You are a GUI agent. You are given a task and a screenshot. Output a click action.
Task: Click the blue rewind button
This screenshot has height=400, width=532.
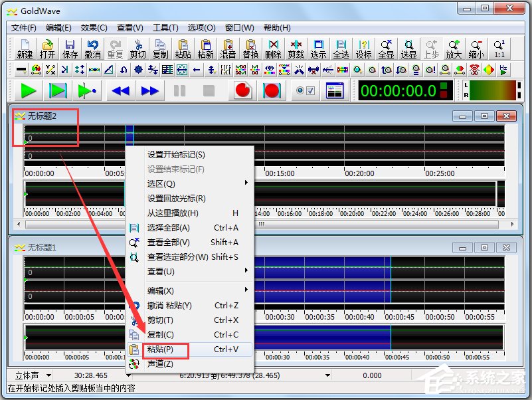point(121,90)
